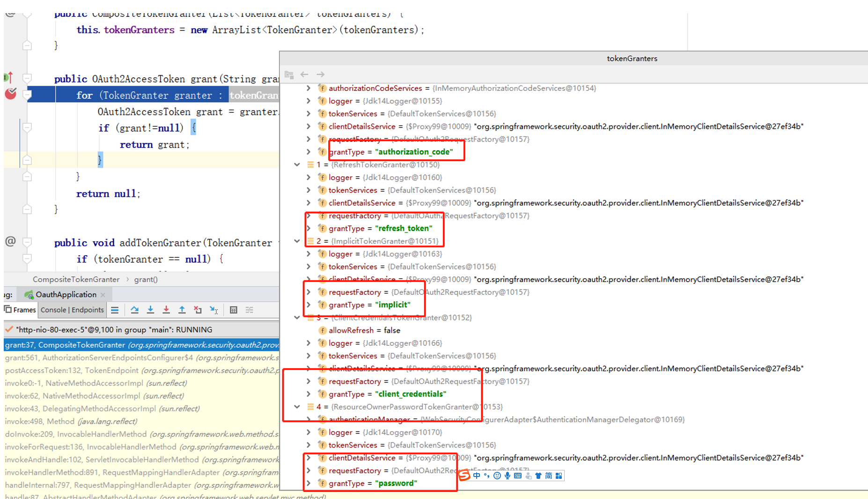
Task: Toggle Sogou punctuation mode icon
Action: (487, 476)
